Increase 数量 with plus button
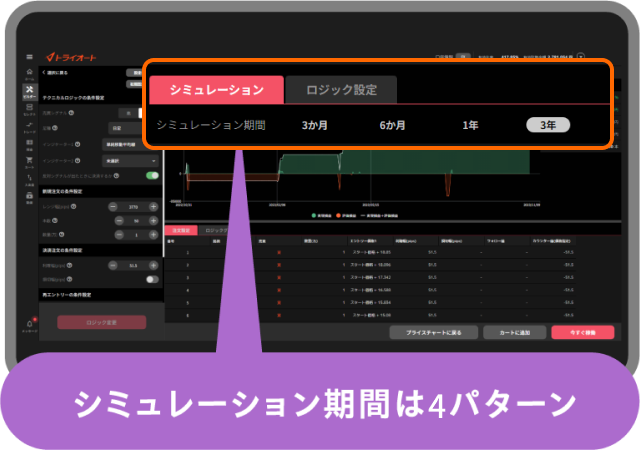 153,234
